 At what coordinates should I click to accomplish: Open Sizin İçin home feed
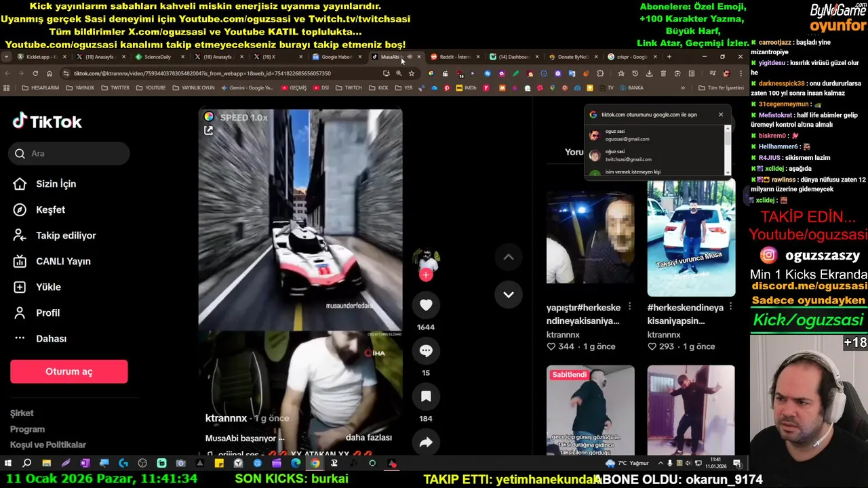[45, 184]
